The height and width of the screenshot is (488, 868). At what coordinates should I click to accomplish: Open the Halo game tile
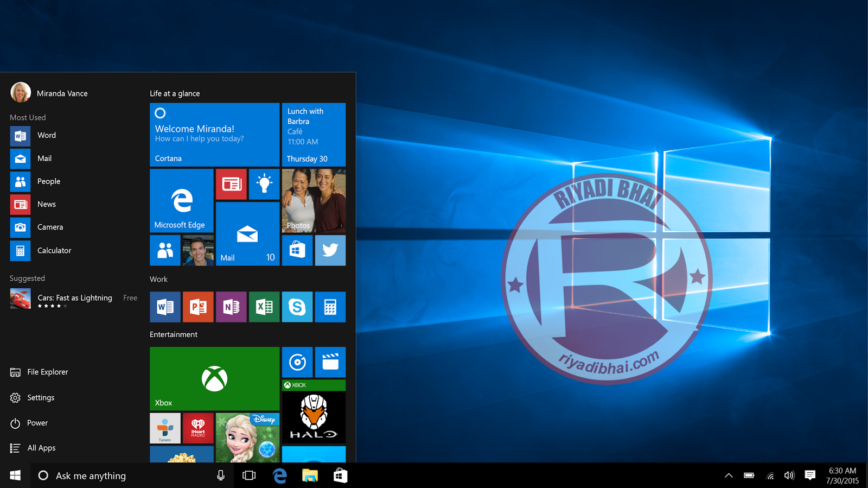click(x=314, y=412)
